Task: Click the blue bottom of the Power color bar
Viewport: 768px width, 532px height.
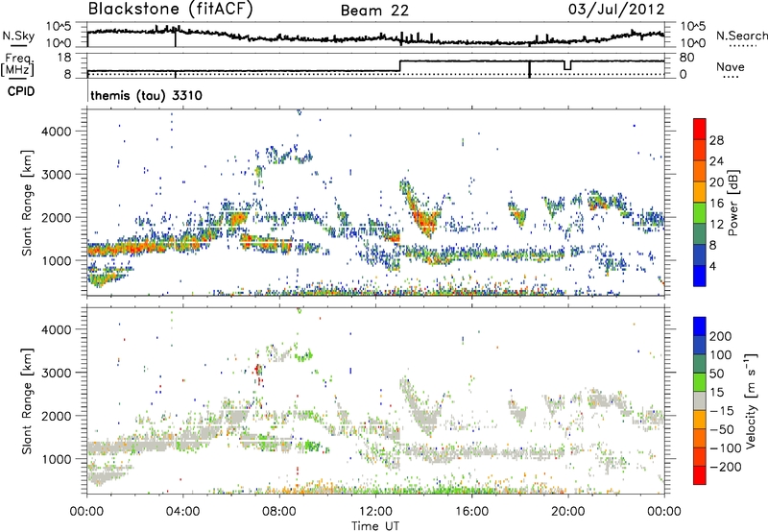Action: point(700,276)
